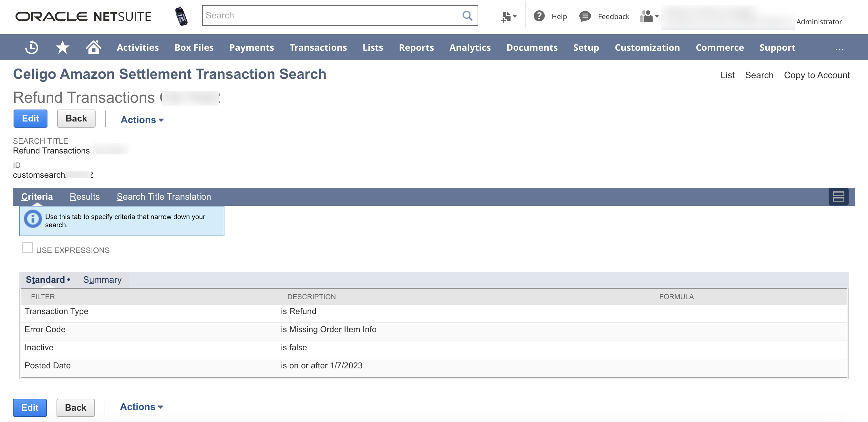Click the FILTER column header

tap(43, 296)
